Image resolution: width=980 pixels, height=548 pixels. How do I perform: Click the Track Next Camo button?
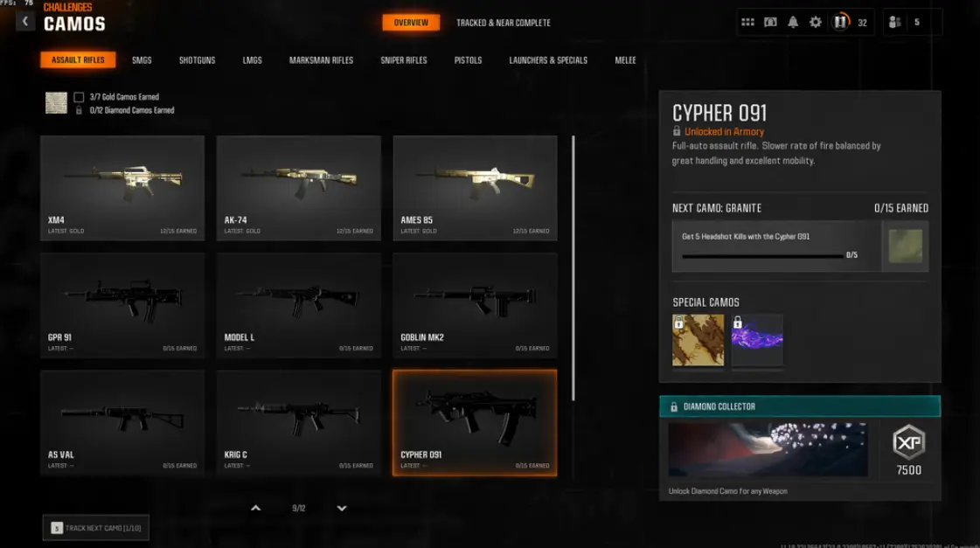(x=96, y=528)
